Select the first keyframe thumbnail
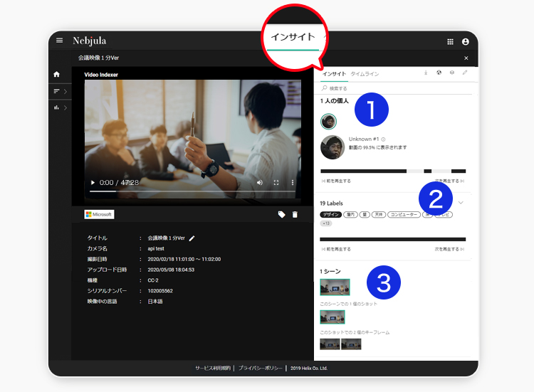 click(330, 344)
